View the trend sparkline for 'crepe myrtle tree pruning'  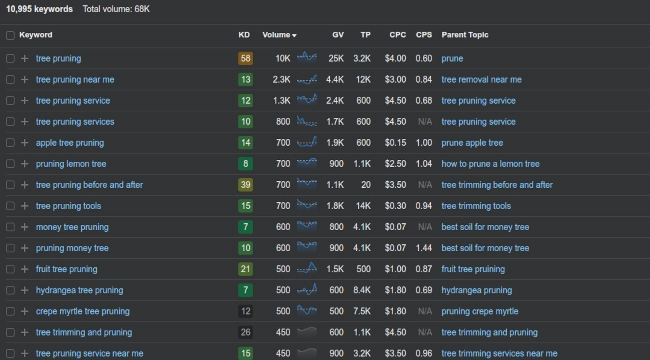[x=307, y=311]
